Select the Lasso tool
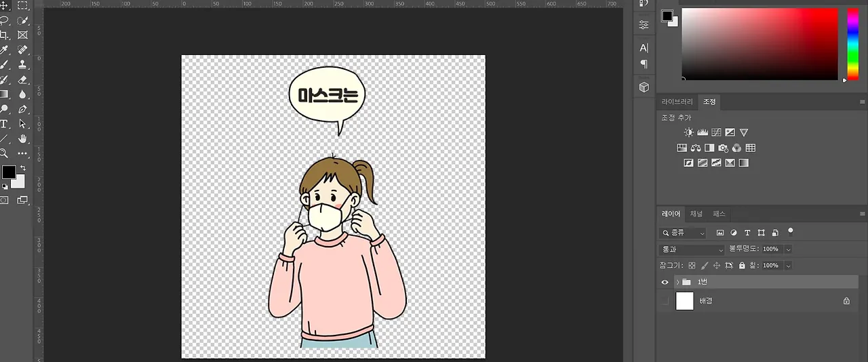This screenshot has width=868, height=362. (4, 20)
